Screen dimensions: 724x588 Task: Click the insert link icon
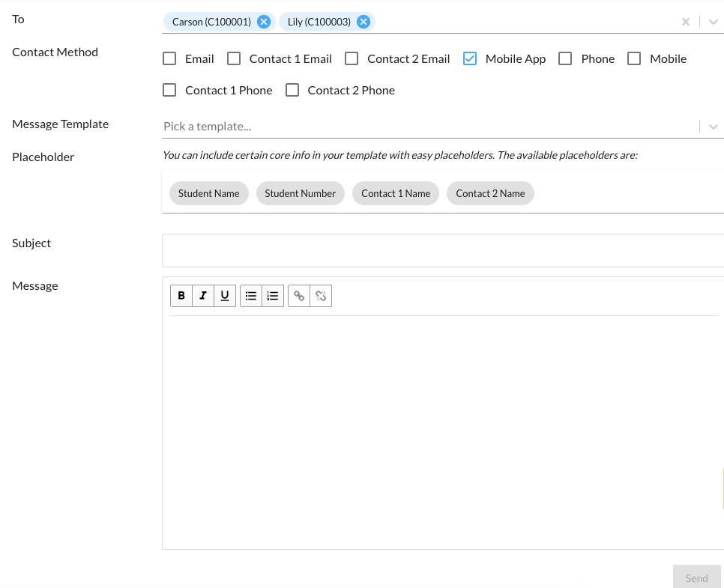pyautogui.click(x=299, y=296)
